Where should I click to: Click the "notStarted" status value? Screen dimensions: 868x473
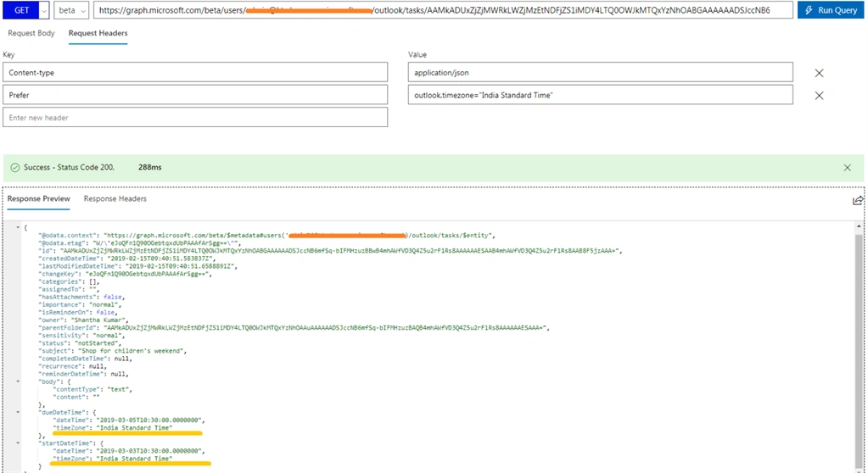(97, 343)
